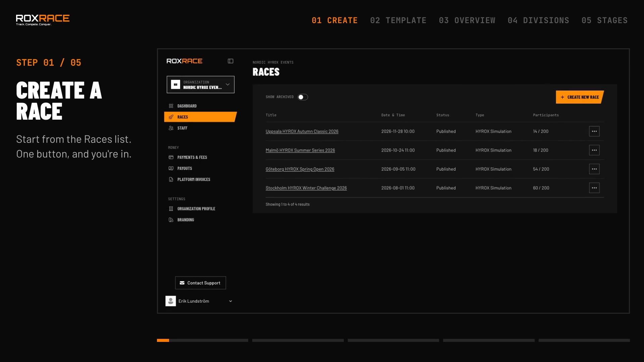Switch to the 02 Template step tab
The height and width of the screenshot is (362, 644).
tap(398, 20)
